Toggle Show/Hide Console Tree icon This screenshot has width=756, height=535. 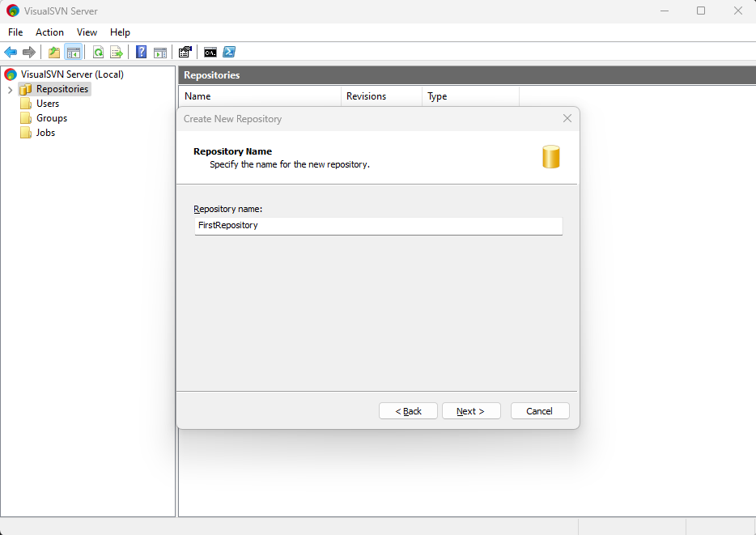point(74,53)
